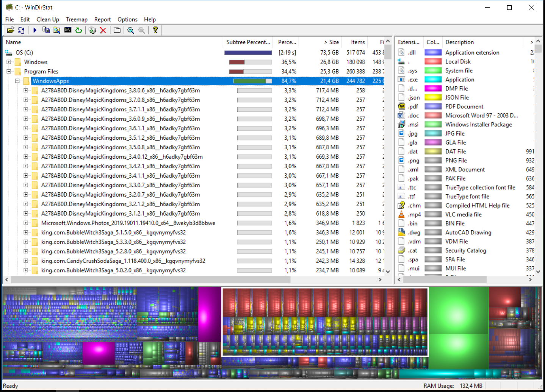Screen dimensions: 545x392
Task: Sort by the Items column header
Action: pyautogui.click(x=355, y=42)
